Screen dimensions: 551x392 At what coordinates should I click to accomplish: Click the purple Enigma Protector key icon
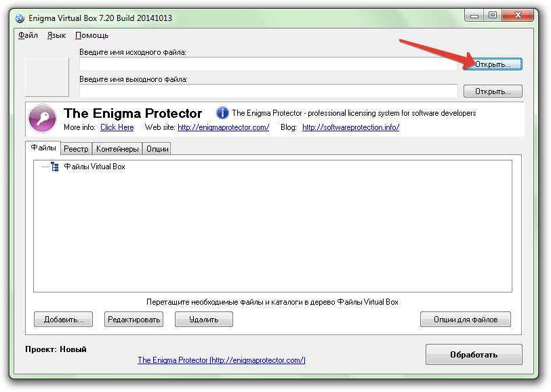pyautogui.click(x=42, y=118)
